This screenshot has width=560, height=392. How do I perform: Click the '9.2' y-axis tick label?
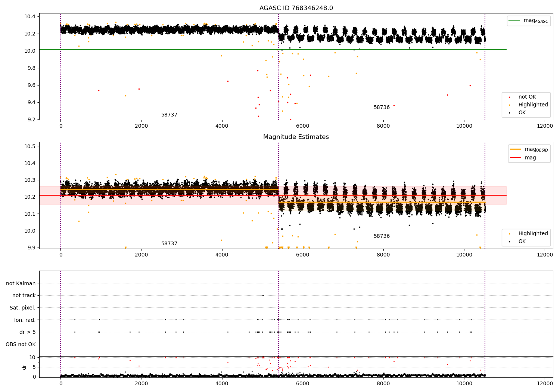tap(31, 119)
